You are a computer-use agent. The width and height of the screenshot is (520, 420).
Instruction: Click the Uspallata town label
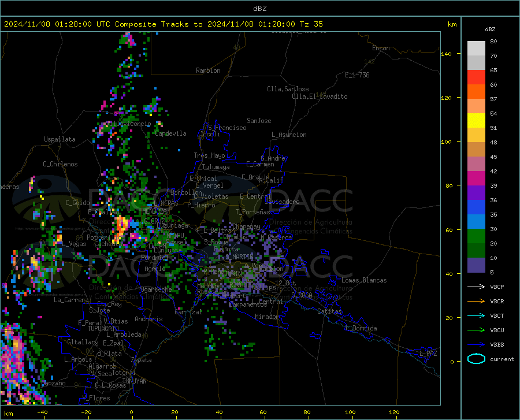click(x=60, y=139)
